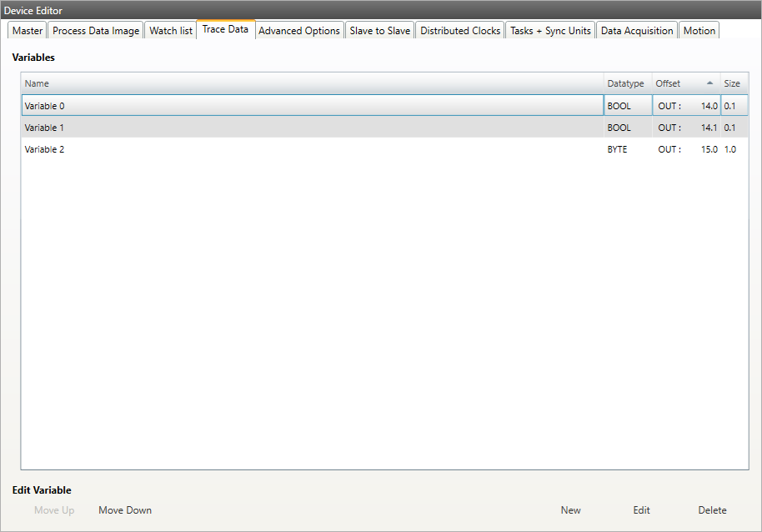
Task: Click the Size column header
Action: coord(733,83)
